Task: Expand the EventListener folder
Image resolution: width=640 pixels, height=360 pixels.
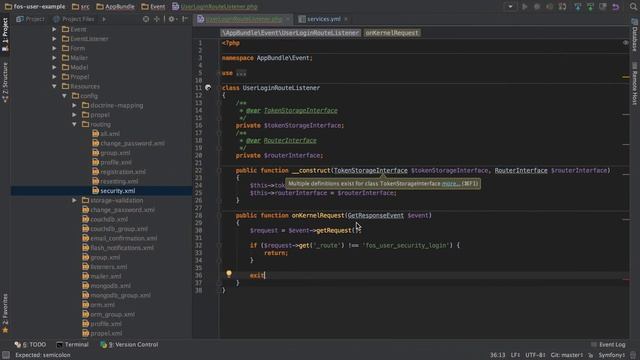Action: [x=54, y=39]
